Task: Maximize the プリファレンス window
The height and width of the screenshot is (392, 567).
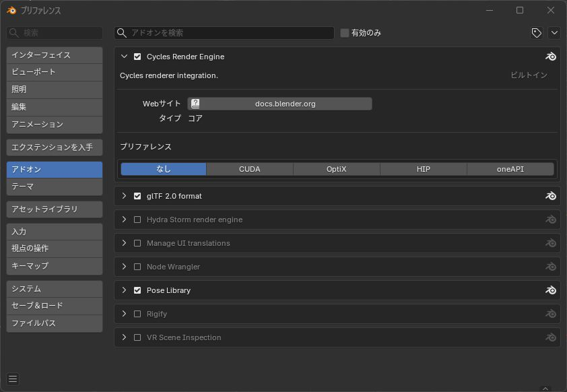Action: click(520, 10)
